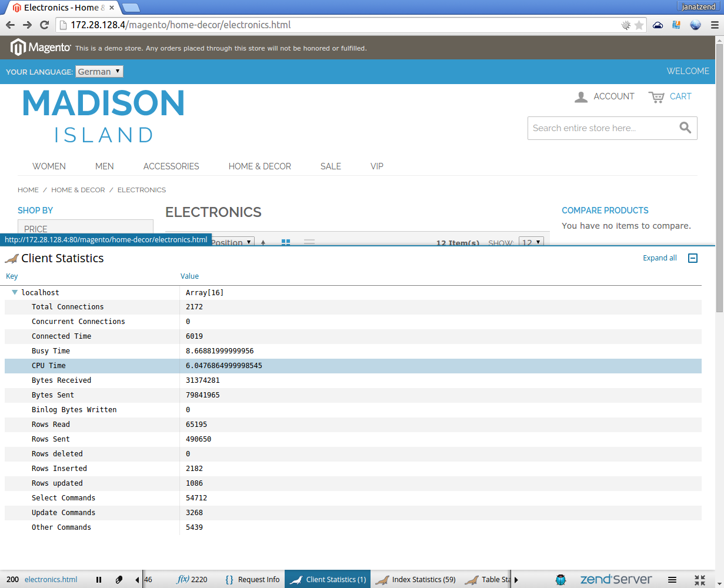Click the Expand all link
This screenshot has height=588, width=724.
(660, 258)
